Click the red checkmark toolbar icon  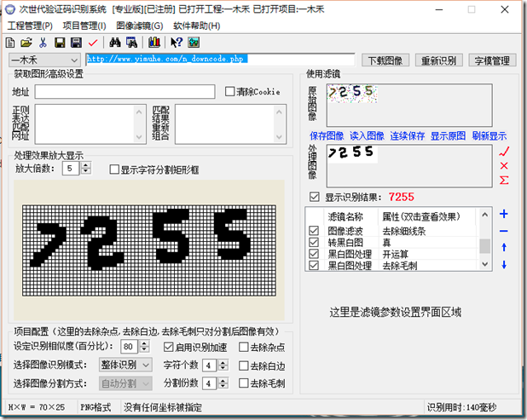click(93, 43)
